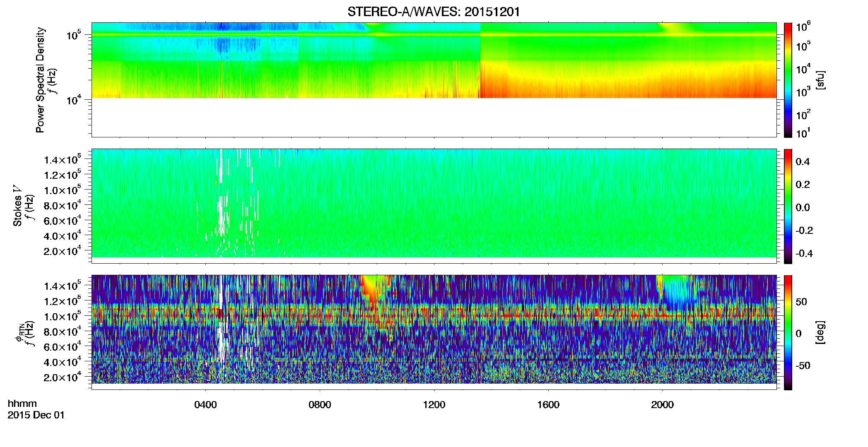Click the empty white area below top spectrogram
868x447 pixels.
434,118
